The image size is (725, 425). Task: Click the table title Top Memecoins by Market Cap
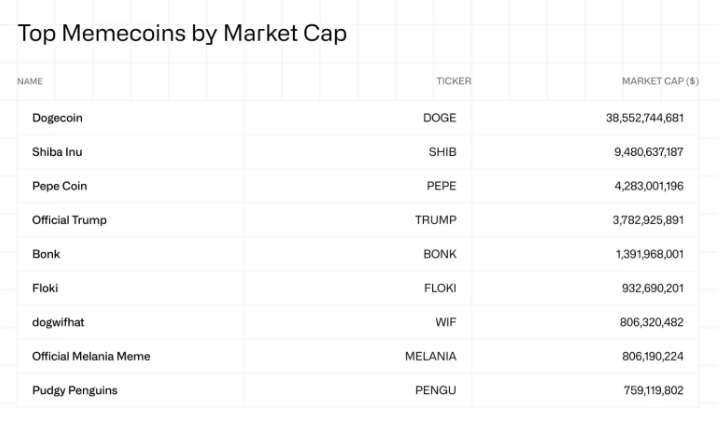pyautogui.click(x=182, y=33)
